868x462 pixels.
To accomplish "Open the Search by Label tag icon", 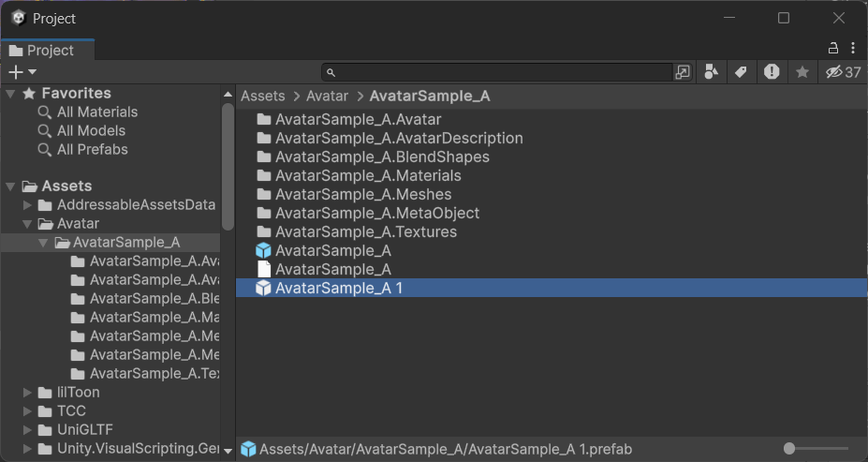I will (x=741, y=72).
